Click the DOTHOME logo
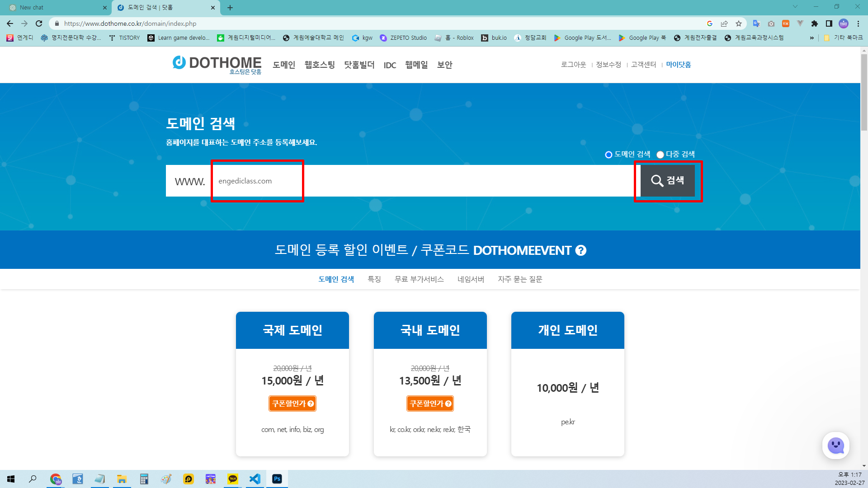 click(x=217, y=64)
